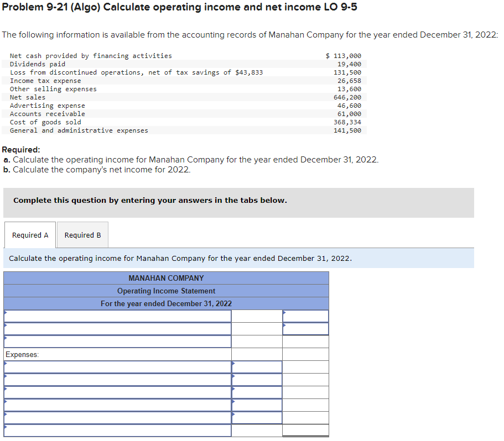Viewport: 504px width, 441px height.
Task: Click the amount field next to the second row
Action: 256,328
